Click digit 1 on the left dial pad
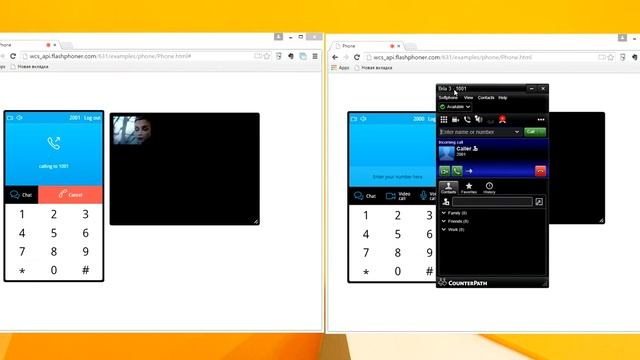This screenshot has height=360, width=640. [22, 214]
